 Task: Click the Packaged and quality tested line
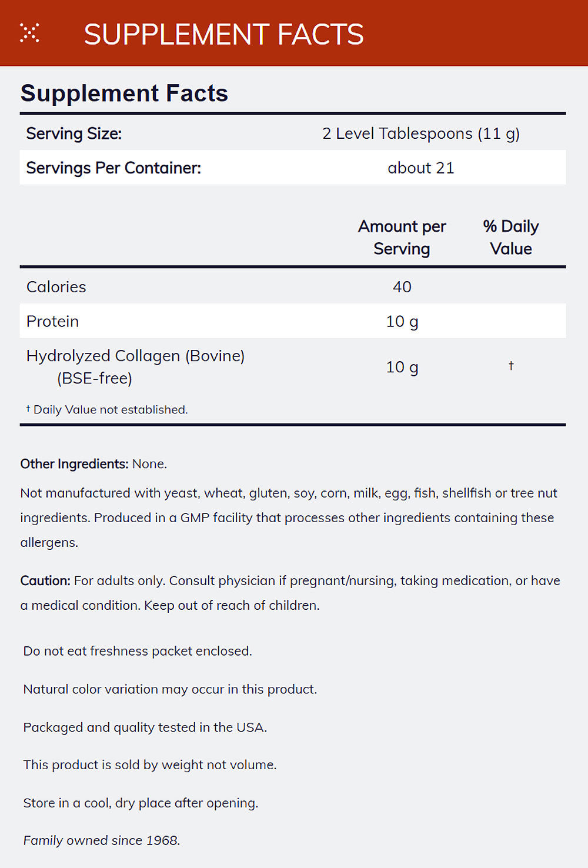pos(145,727)
